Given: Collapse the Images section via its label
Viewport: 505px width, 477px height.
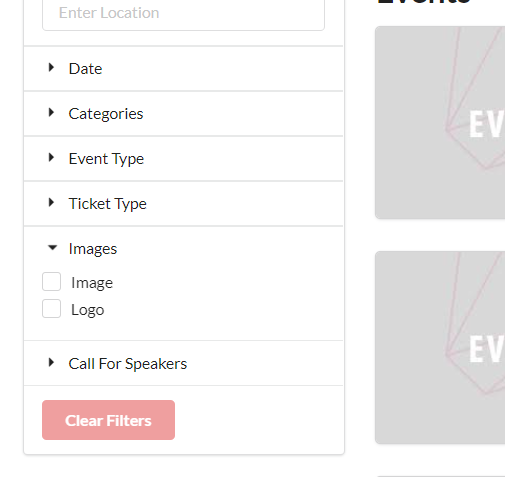Looking at the screenshot, I should pos(93,249).
